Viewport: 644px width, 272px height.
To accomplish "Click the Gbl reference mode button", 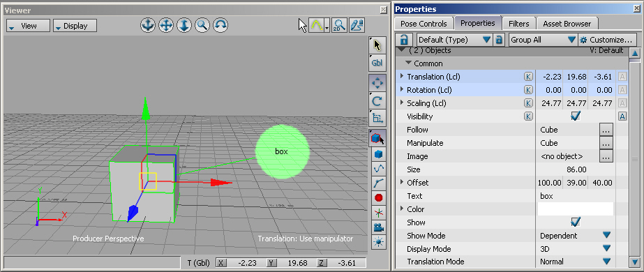I will 377,63.
